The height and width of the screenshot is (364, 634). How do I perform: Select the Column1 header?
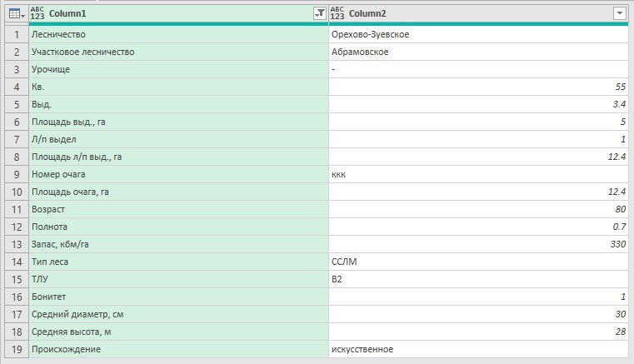[179, 13]
